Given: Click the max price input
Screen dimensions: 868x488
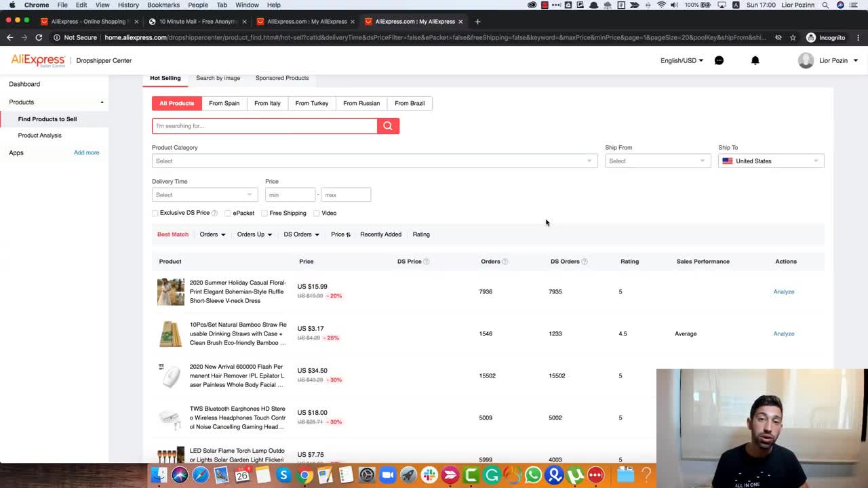Looking at the screenshot, I should click(x=346, y=195).
